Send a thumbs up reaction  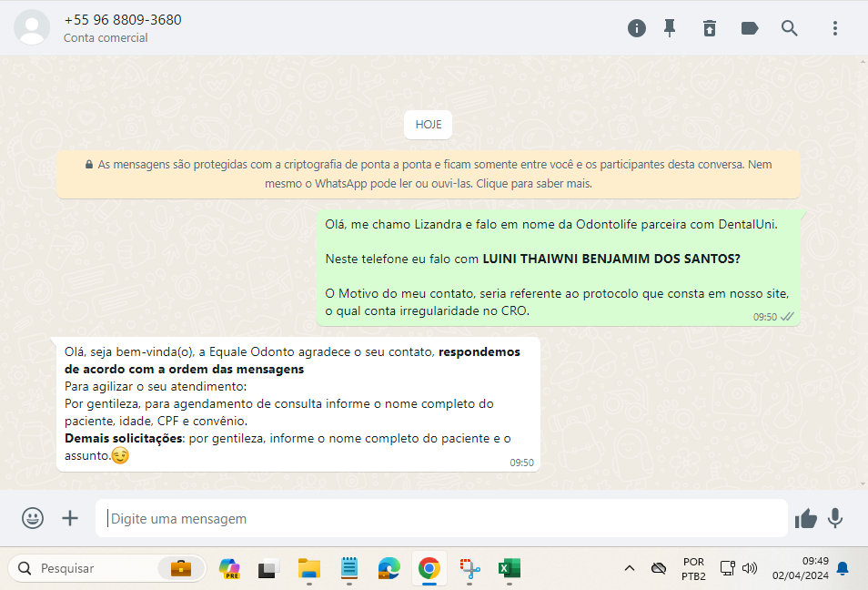(806, 518)
